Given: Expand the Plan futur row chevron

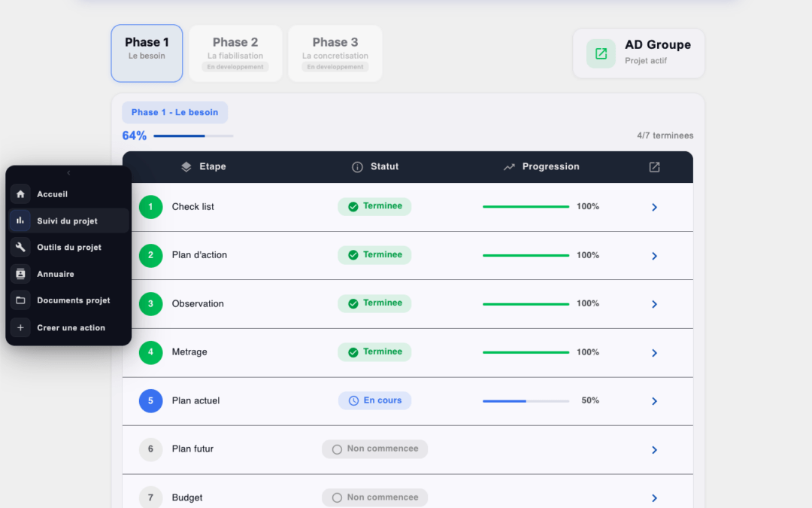Looking at the screenshot, I should point(654,450).
